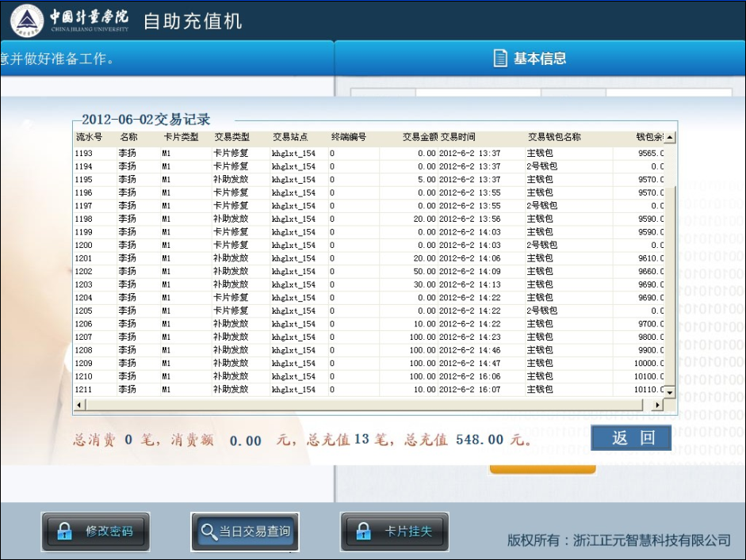746x560 pixels.
Task: Select the transaction row numbered 1211
Action: (x=238, y=390)
